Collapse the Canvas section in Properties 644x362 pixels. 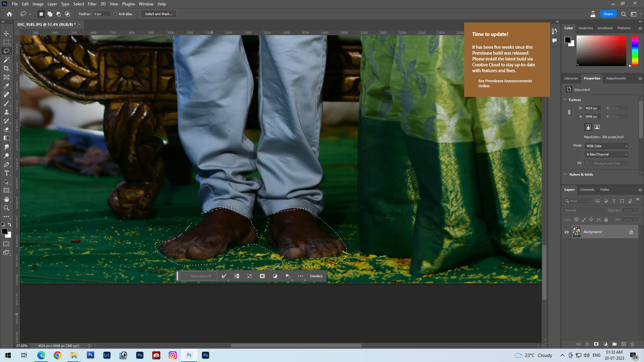tap(565, 100)
